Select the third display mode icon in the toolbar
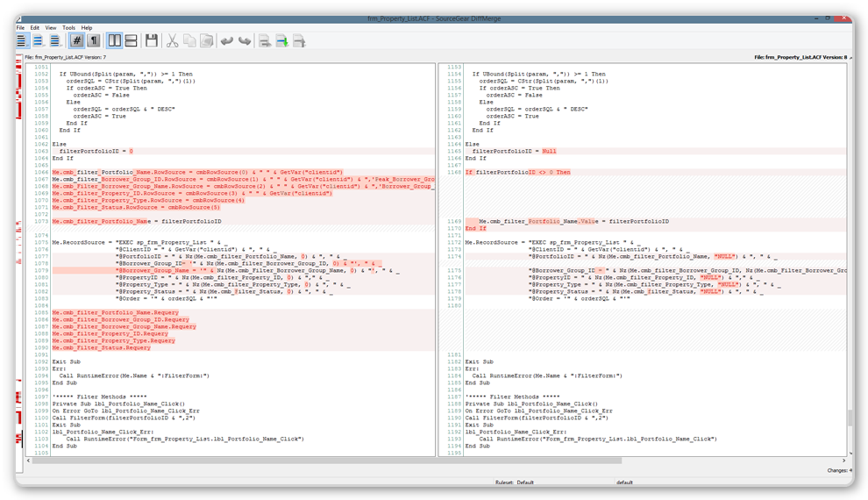The height and width of the screenshot is (500, 868). pyautogui.click(x=54, y=40)
